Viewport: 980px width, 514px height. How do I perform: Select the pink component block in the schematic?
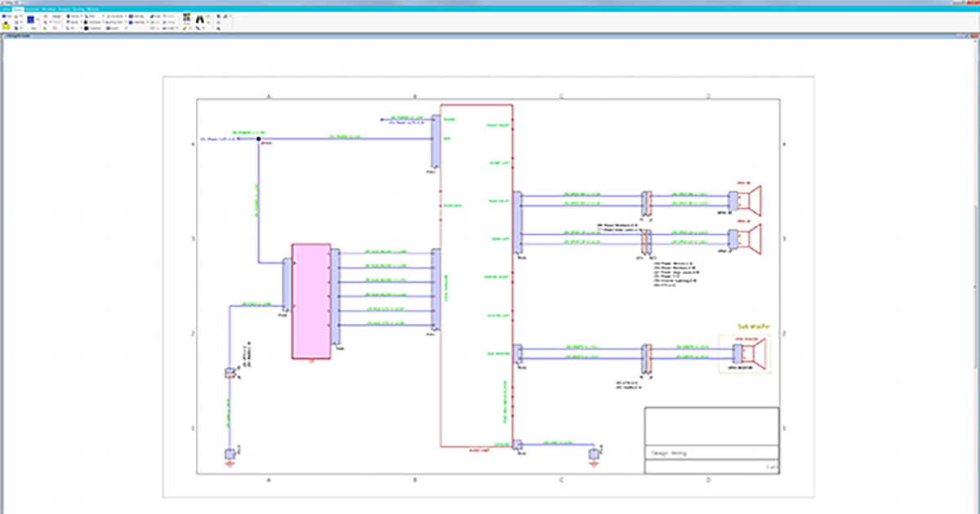(310, 300)
